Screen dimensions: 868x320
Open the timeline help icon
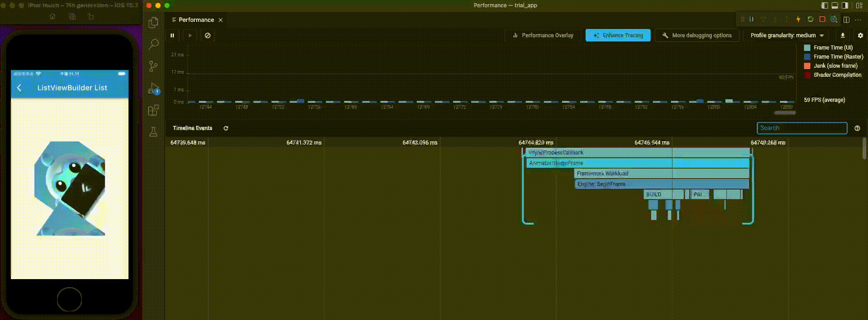tap(857, 128)
